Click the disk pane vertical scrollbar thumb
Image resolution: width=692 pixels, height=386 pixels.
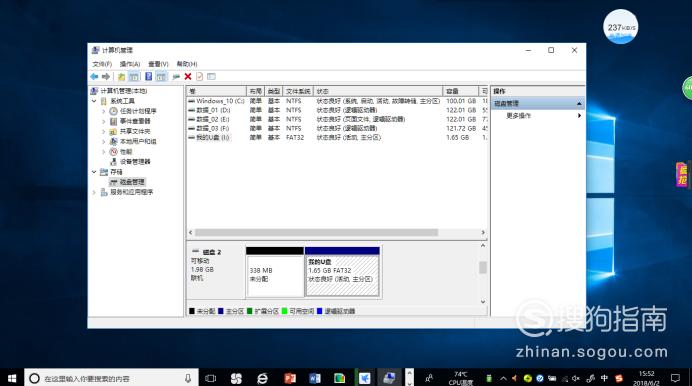483,267
